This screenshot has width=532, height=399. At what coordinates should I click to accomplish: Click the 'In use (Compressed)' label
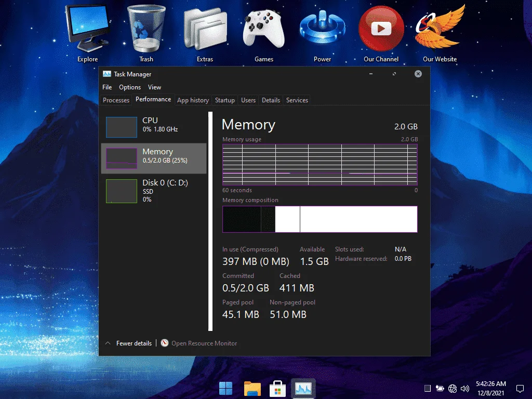click(x=250, y=249)
